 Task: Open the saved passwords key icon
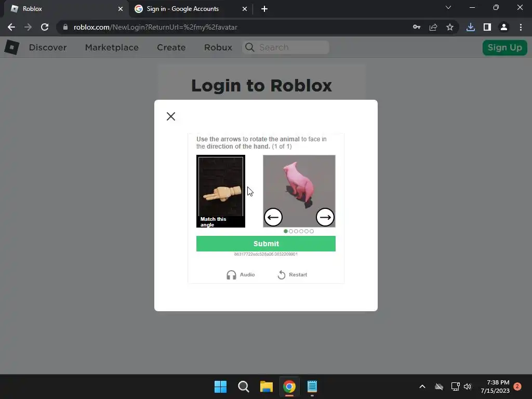point(417,27)
